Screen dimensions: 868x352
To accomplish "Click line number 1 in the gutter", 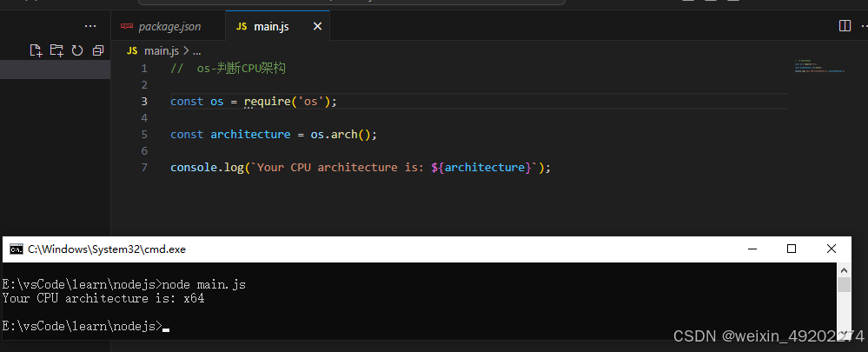I will [144, 69].
